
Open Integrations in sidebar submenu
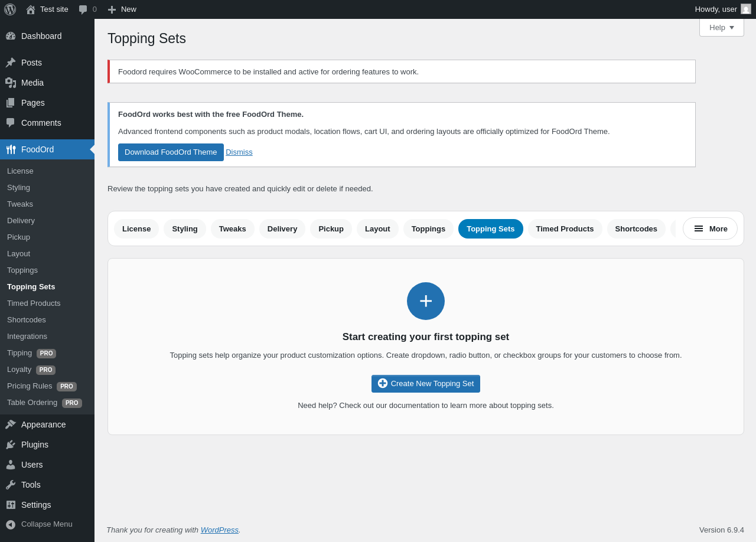pyautogui.click(x=47, y=337)
